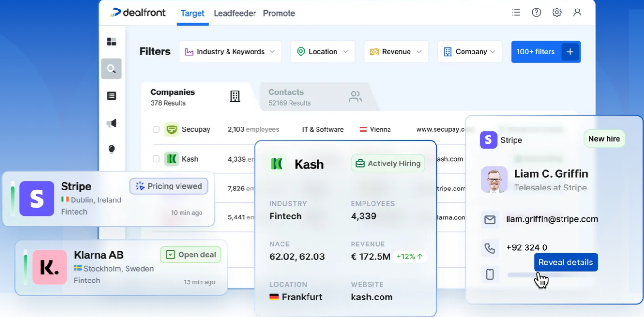Open the dashboard grid sidebar icon
The image size is (644, 317).
[111, 42]
